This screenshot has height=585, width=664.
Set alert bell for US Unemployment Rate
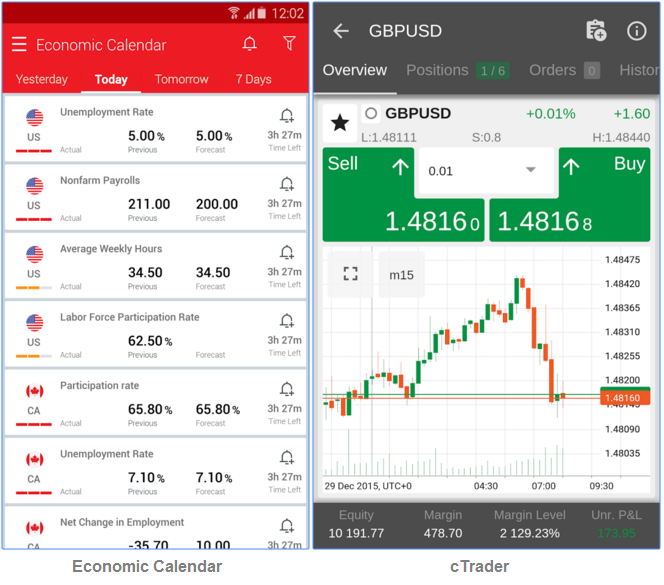click(x=287, y=115)
